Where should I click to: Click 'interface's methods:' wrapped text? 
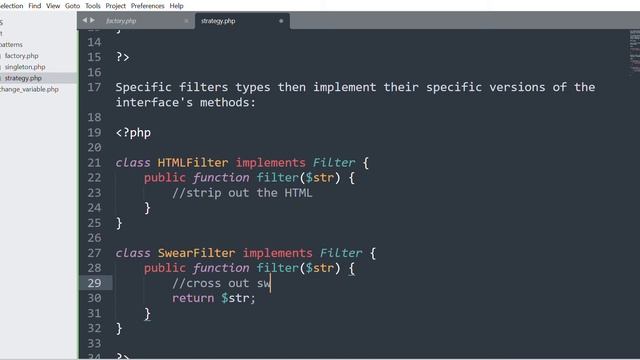pos(186,102)
